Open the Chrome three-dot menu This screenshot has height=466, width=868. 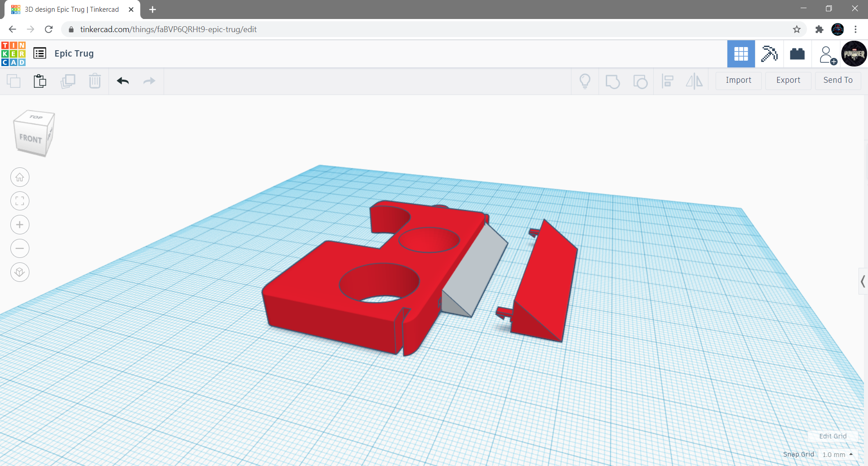(x=855, y=29)
